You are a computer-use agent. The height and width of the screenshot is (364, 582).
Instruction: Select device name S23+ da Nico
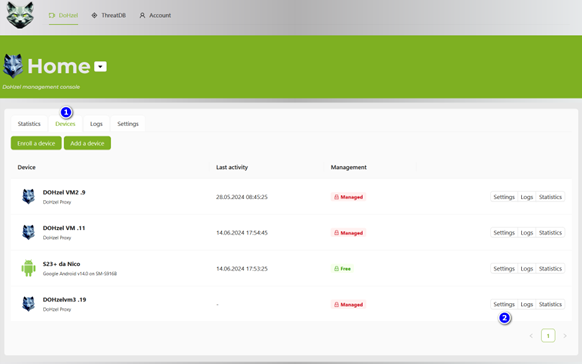[61, 264]
